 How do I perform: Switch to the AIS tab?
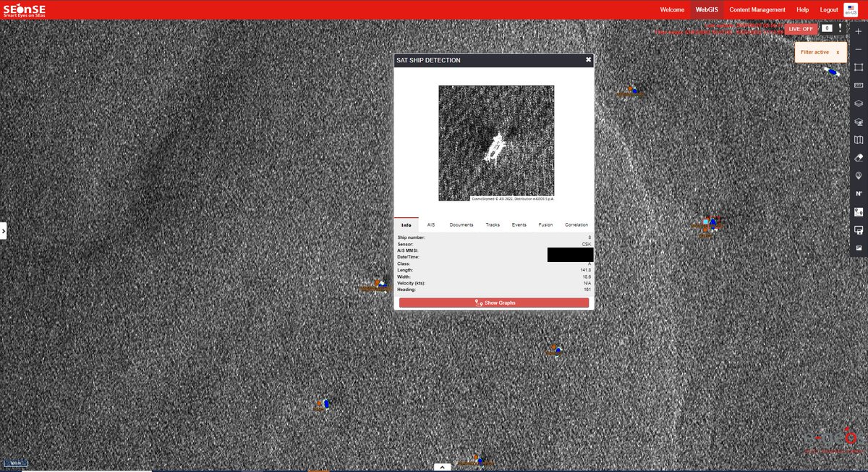(x=431, y=224)
